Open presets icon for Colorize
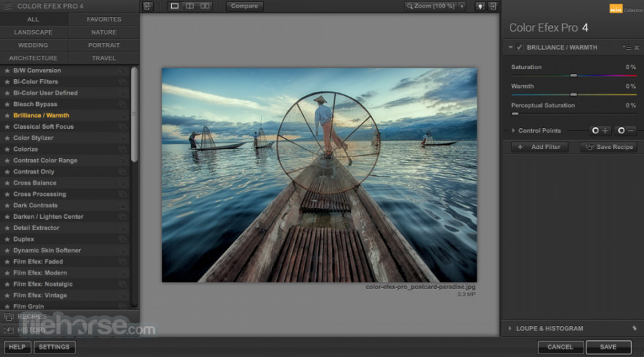This screenshot has width=644, height=357. coord(122,149)
